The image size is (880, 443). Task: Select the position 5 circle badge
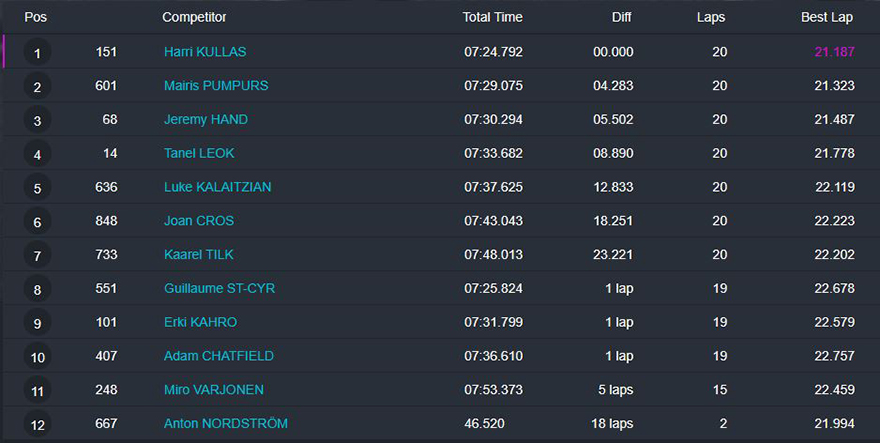point(37,188)
